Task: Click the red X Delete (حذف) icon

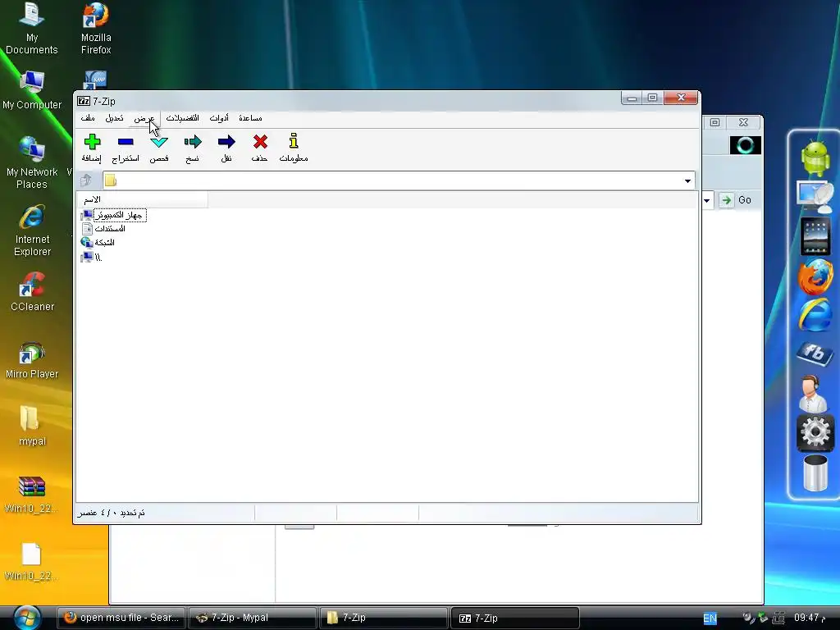Action: [x=260, y=142]
